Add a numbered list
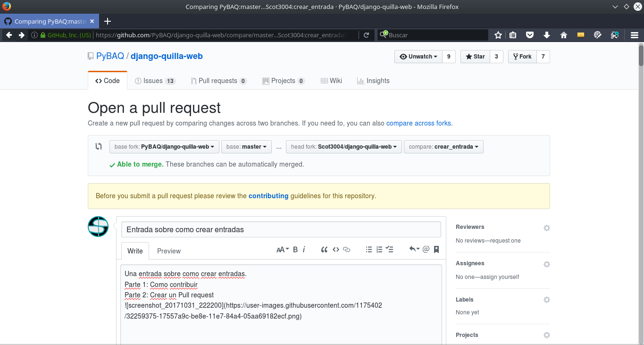 [x=379, y=250]
